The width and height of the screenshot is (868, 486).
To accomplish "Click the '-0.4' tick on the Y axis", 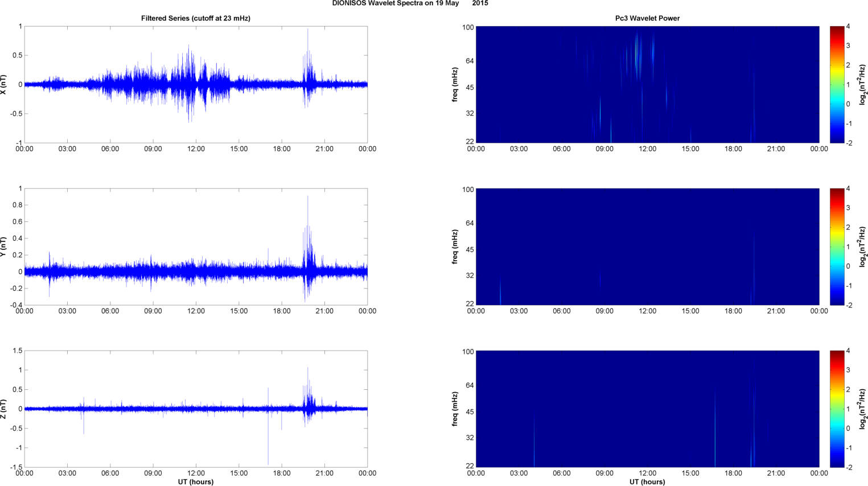I will pos(16,306).
